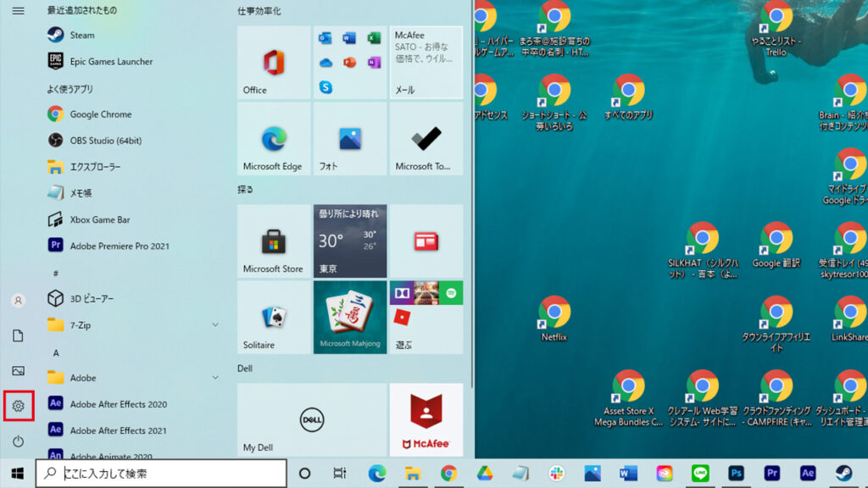Open the red news tile
Viewport: 868px width, 488px height.
coord(426,241)
